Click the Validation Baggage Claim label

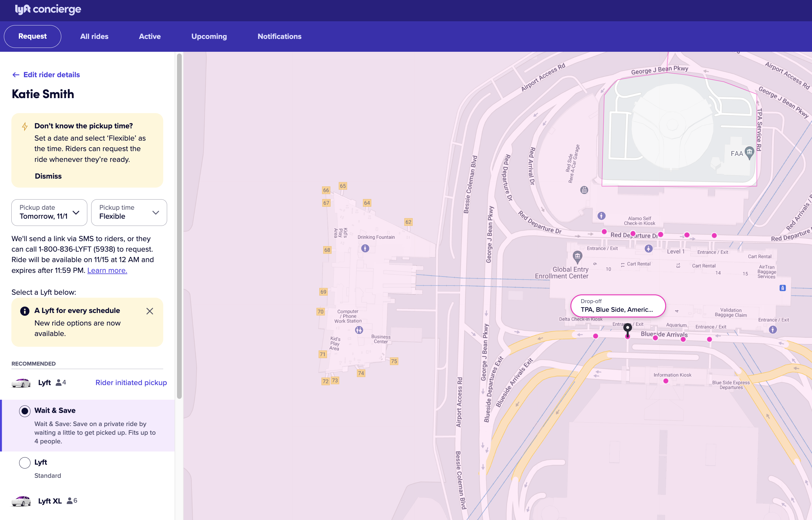tap(731, 312)
